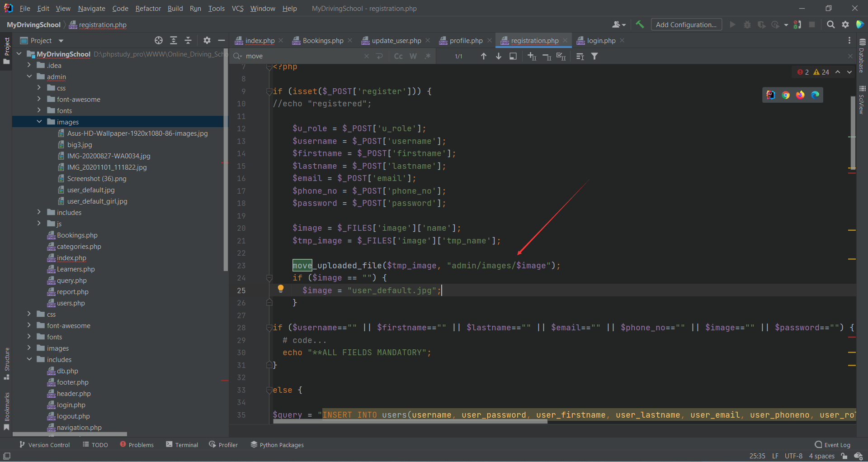Open Search Everywhere magnifier icon
This screenshot has height=462, width=868.
point(830,24)
